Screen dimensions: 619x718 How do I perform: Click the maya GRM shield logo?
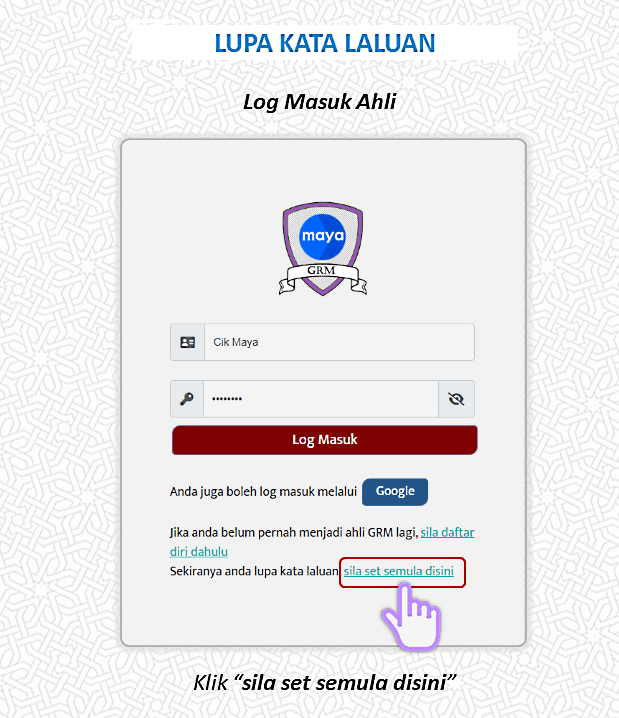pos(323,249)
